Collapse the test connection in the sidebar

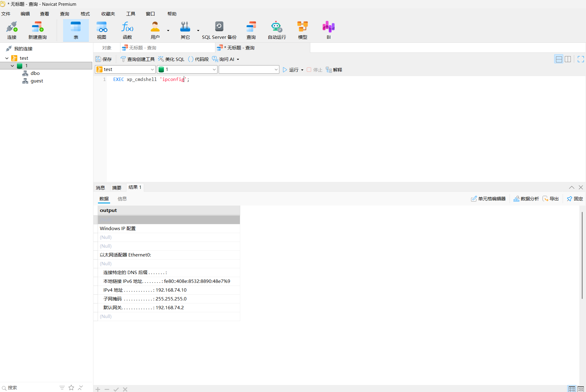click(7, 58)
